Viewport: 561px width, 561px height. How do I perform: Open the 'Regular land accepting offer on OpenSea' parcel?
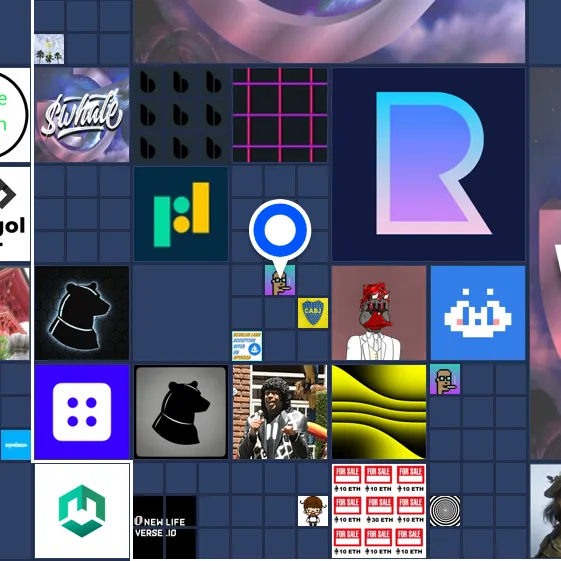coord(247,346)
